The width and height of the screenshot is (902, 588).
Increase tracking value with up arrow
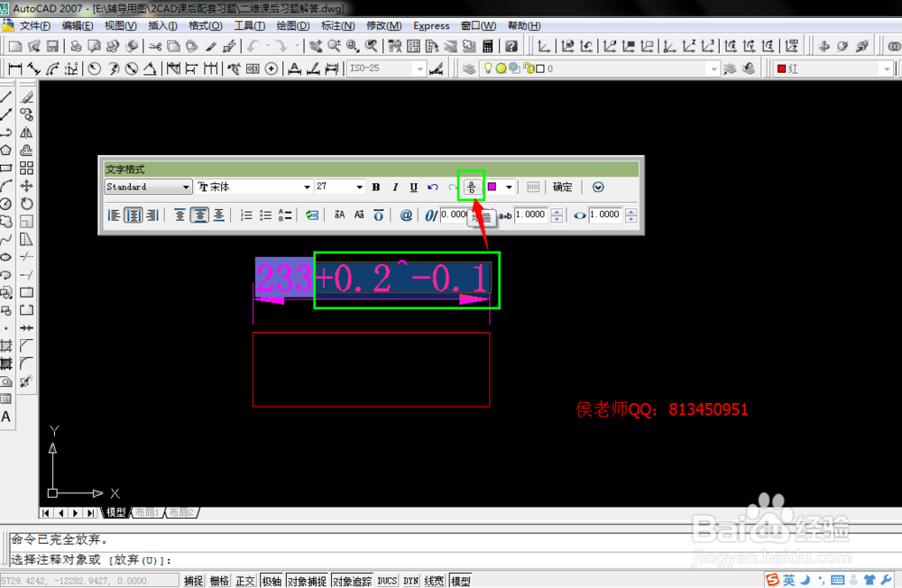[557, 212]
